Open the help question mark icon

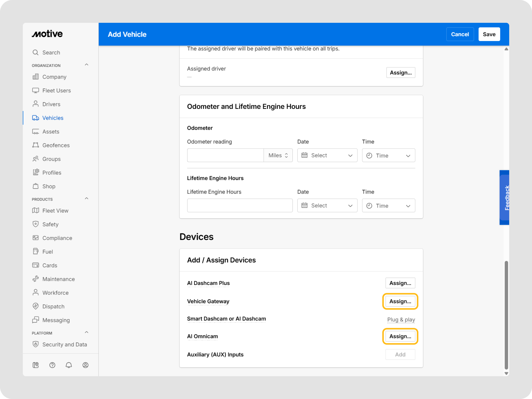(x=52, y=365)
